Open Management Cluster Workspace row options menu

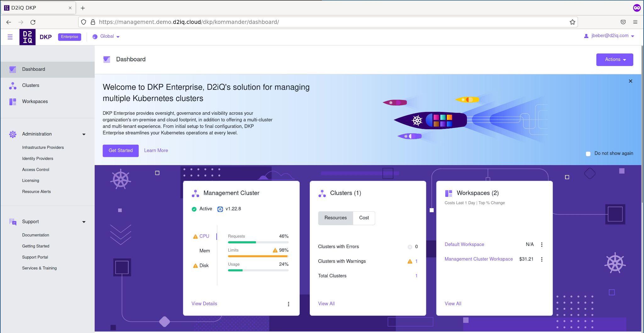(541, 259)
